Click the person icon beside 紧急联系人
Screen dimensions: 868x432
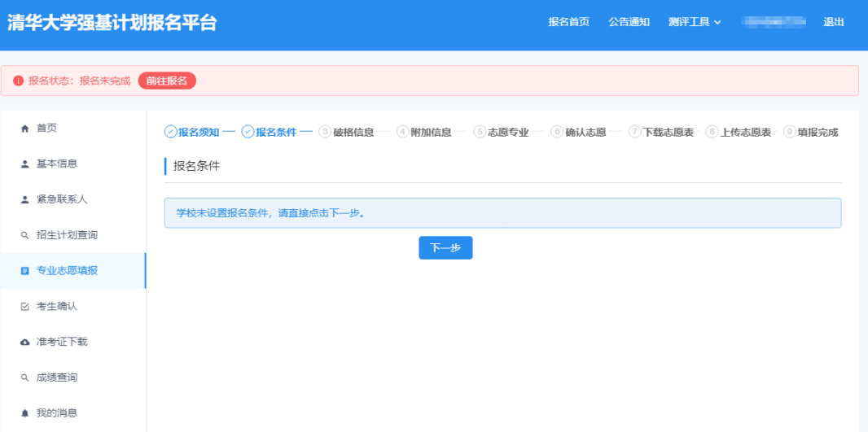coord(24,199)
